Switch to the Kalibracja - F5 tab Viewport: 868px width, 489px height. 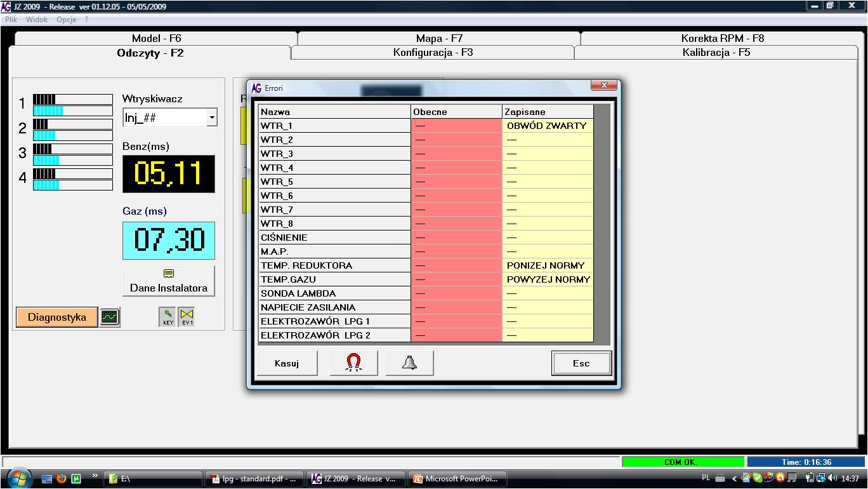coord(716,53)
